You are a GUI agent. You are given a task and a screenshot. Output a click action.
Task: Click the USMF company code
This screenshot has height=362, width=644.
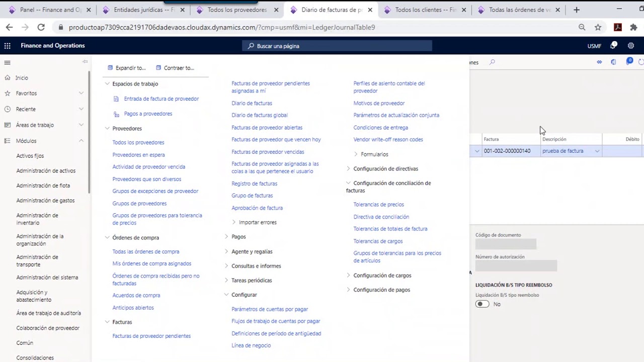click(x=594, y=46)
